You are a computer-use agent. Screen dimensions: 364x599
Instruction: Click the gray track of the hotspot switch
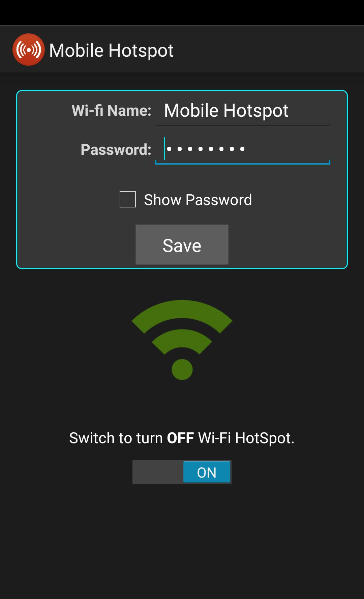[158, 472]
